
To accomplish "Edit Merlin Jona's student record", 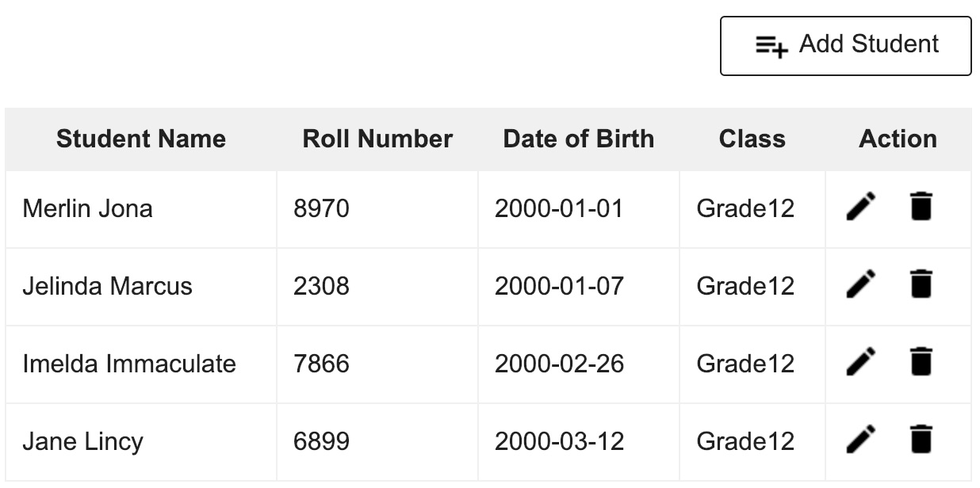I will pos(860,207).
